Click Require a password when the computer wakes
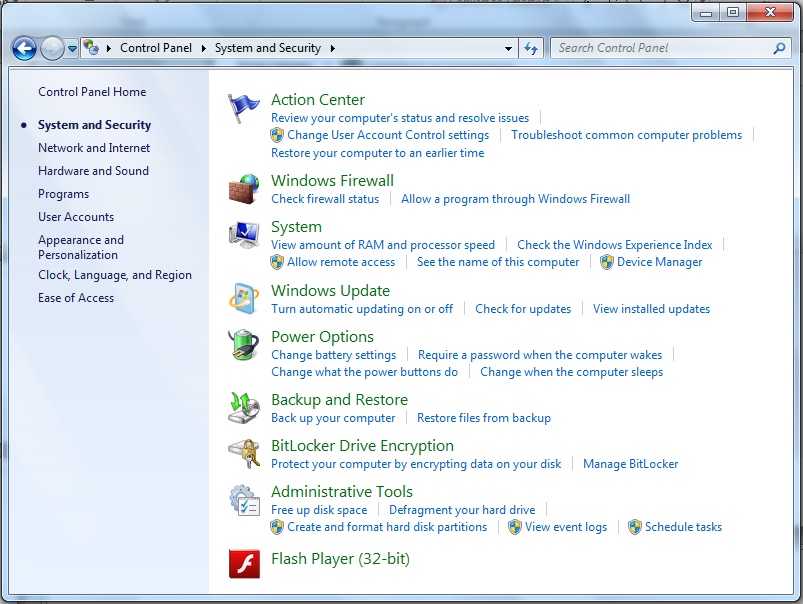This screenshot has width=803, height=604. [540, 356]
